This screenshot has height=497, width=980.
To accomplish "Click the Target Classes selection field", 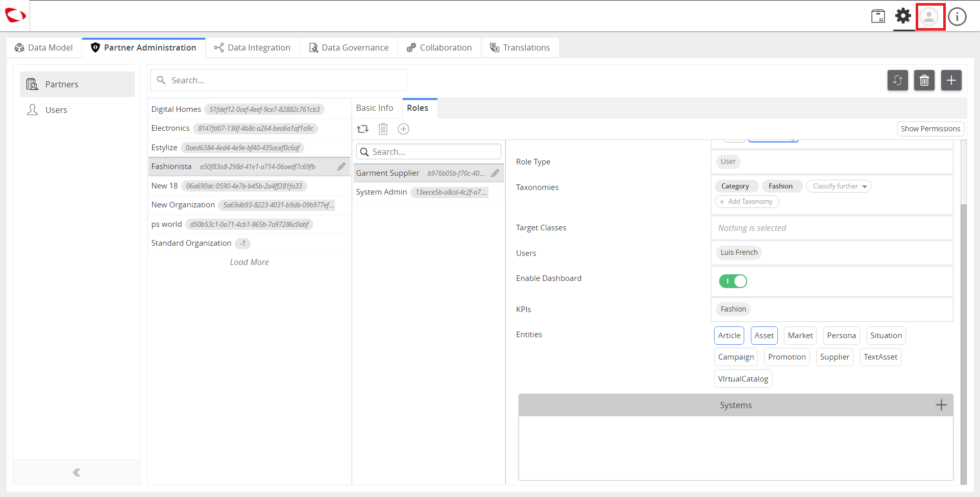I will (832, 228).
